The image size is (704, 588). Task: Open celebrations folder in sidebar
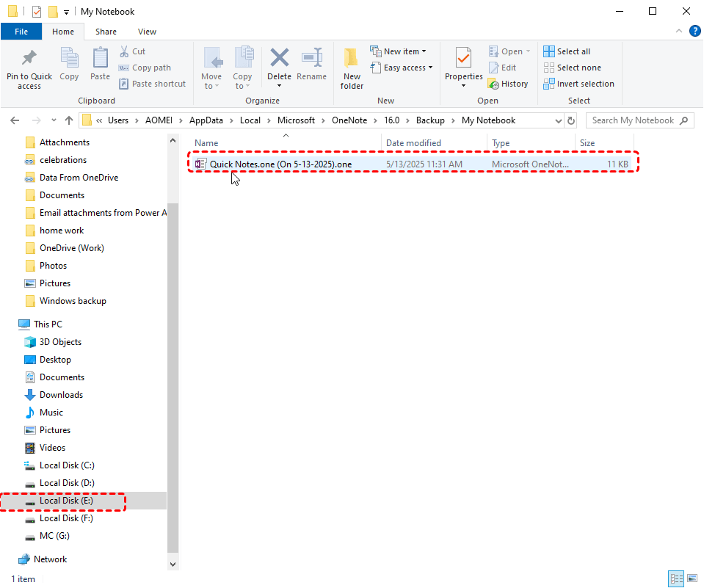pos(63,160)
